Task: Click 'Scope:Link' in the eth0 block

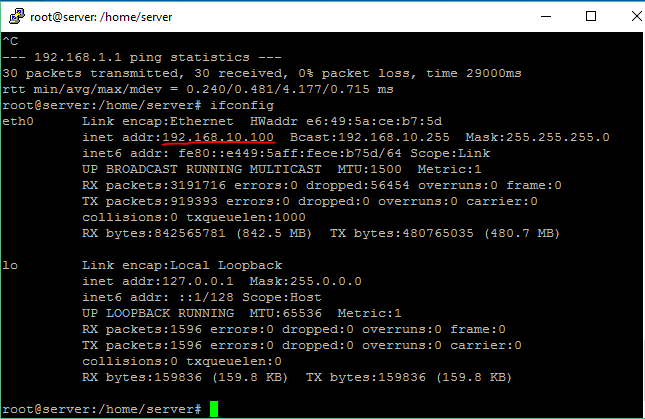Action: coord(450,153)
